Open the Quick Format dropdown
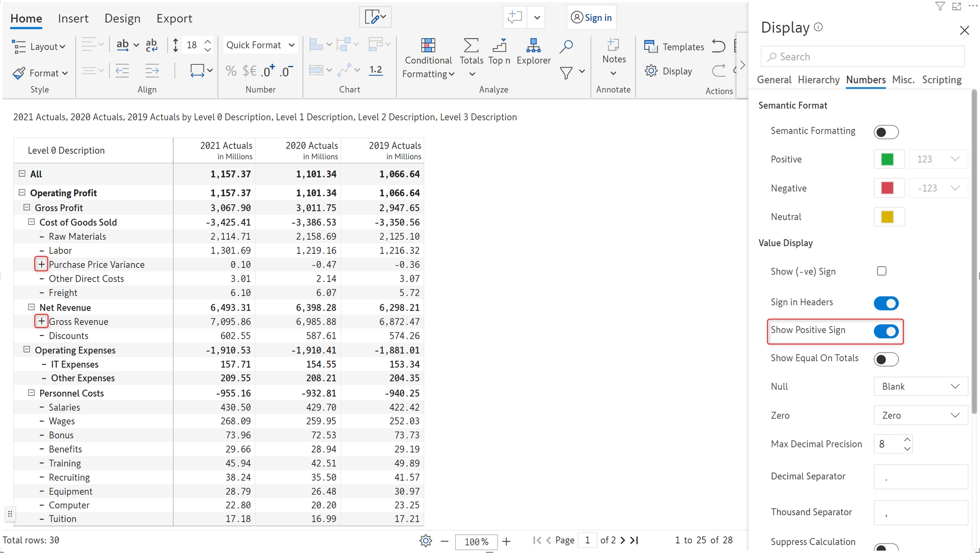The width and height of the screenshot is (980, 553). 260,45
